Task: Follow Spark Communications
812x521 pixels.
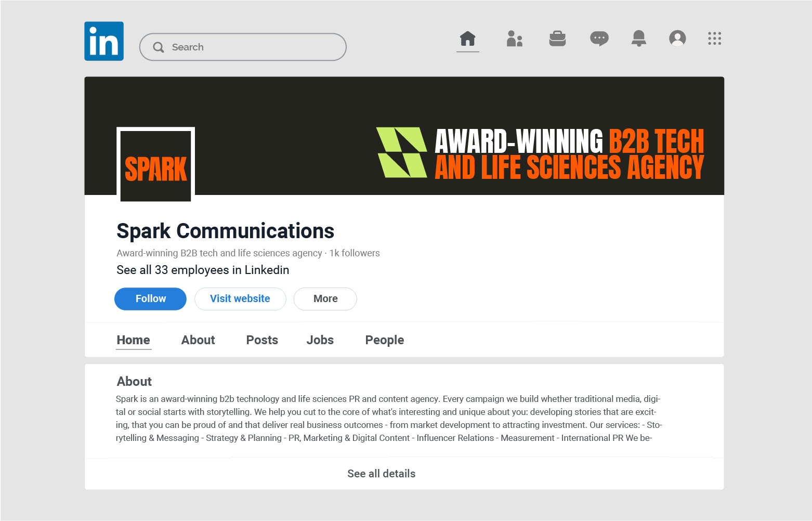Action: coord(150,299)
